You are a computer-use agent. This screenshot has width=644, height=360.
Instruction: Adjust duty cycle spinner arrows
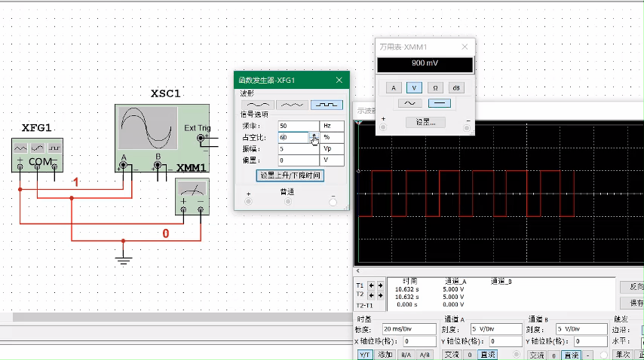314,137
